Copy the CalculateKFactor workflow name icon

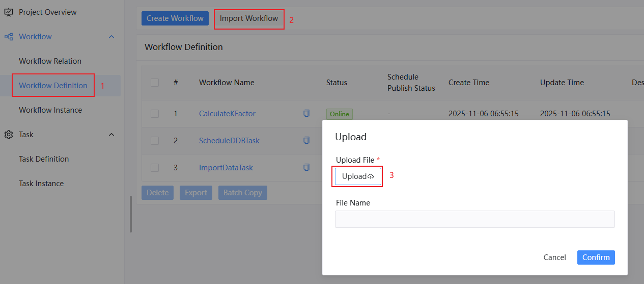tap(306, 113)
